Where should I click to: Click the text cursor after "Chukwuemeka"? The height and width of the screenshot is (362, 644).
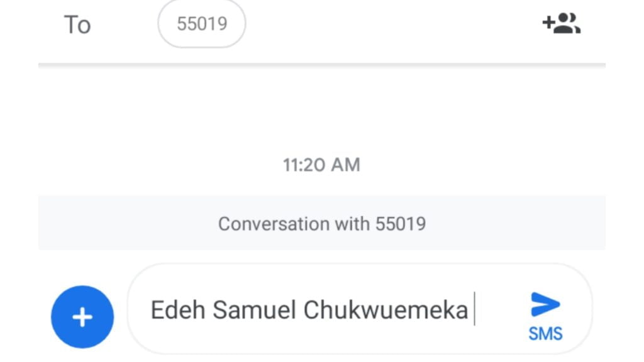click(x=474, y=310)
